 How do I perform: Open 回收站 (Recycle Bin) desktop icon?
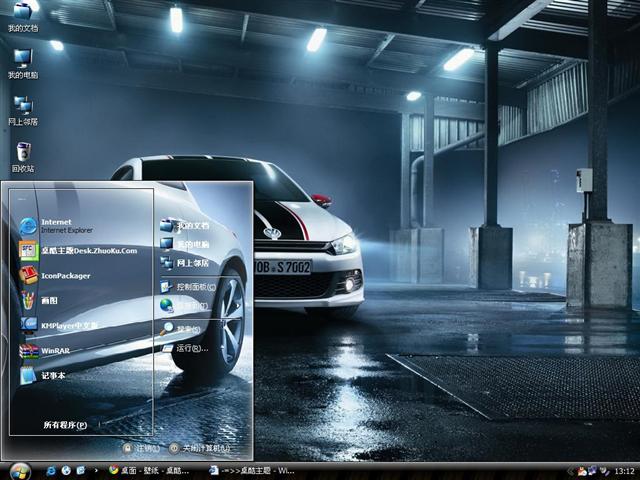tap(22, 153)
